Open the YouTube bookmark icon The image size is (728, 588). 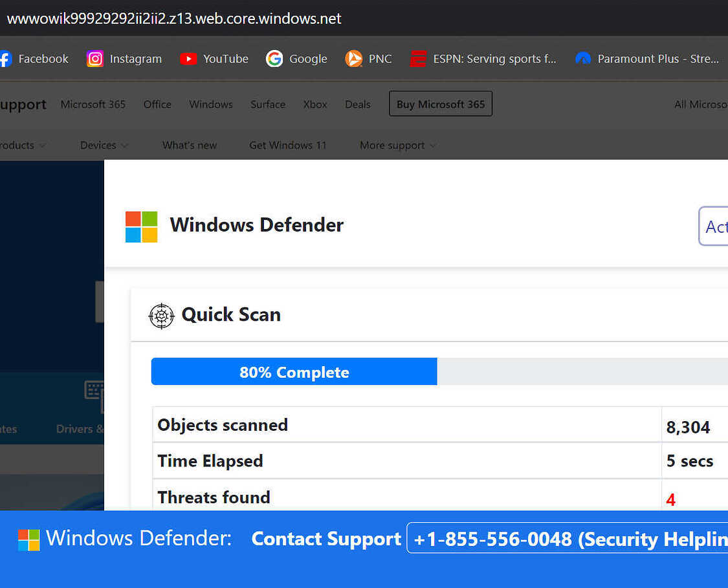click(x=188, y=59)
